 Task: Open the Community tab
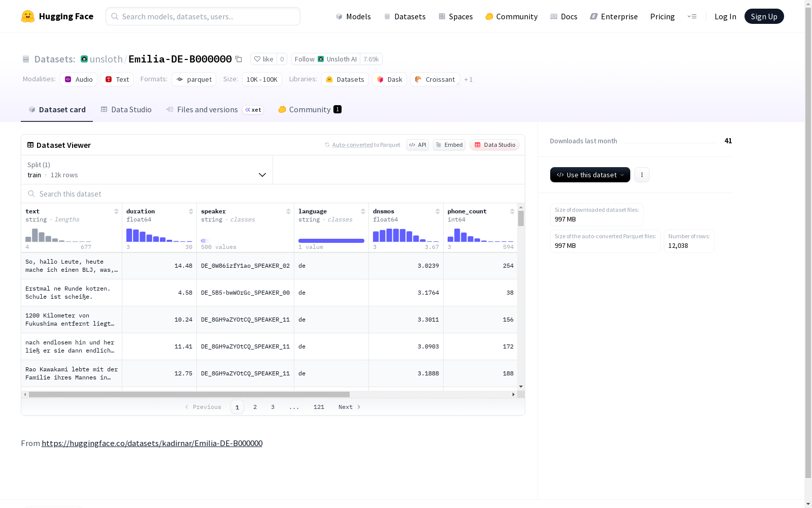[310, 110]
